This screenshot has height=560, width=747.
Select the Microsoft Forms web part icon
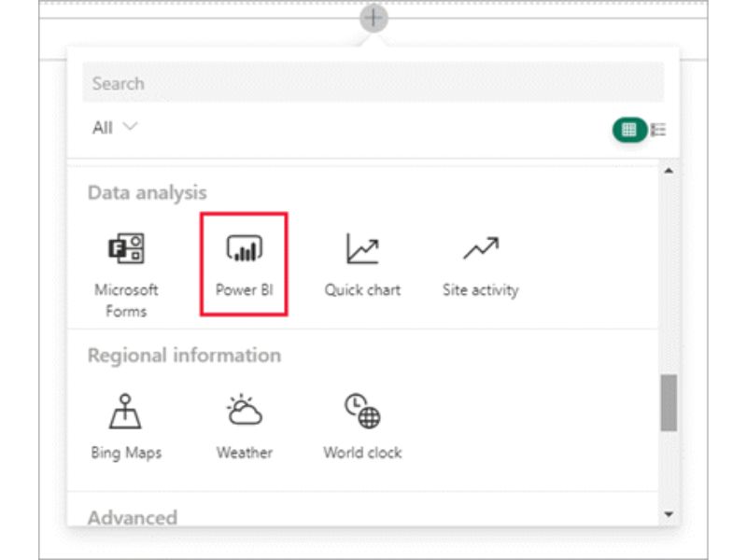click(126, 249)
